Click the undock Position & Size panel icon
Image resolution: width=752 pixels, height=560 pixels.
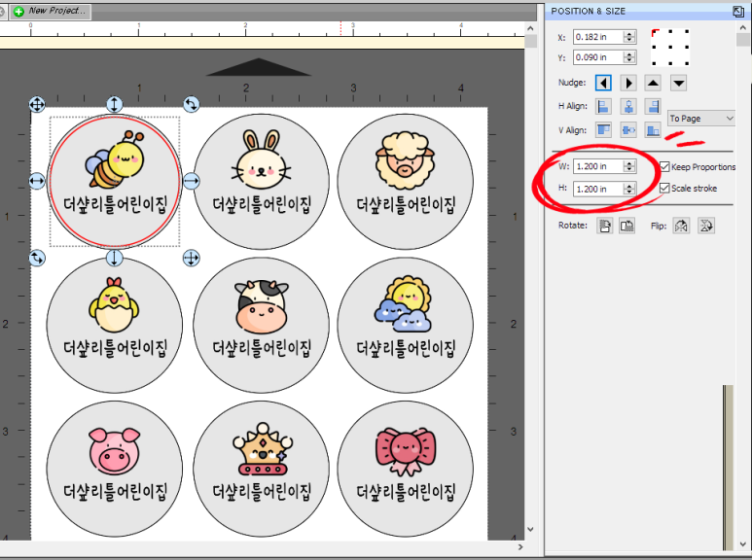pyautogui.click(x=738, y=12)
